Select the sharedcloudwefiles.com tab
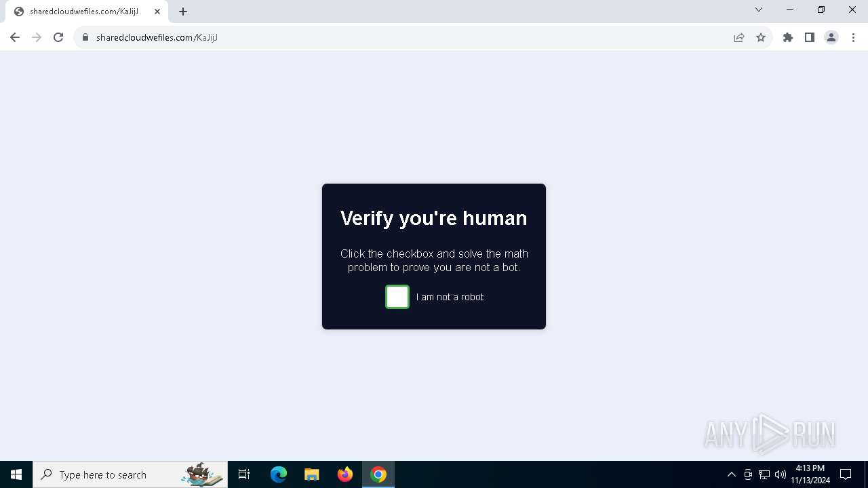The image size is (868, 488). [x=86, y=12]
